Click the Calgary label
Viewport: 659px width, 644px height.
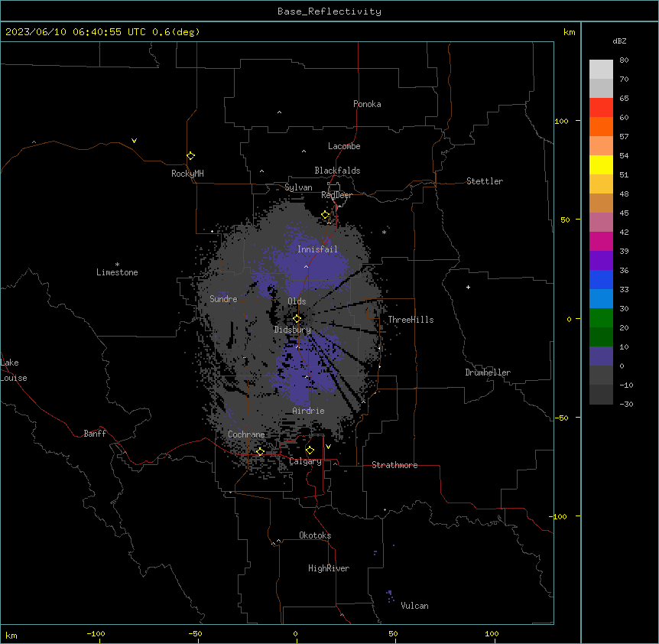tap(306, 461)
